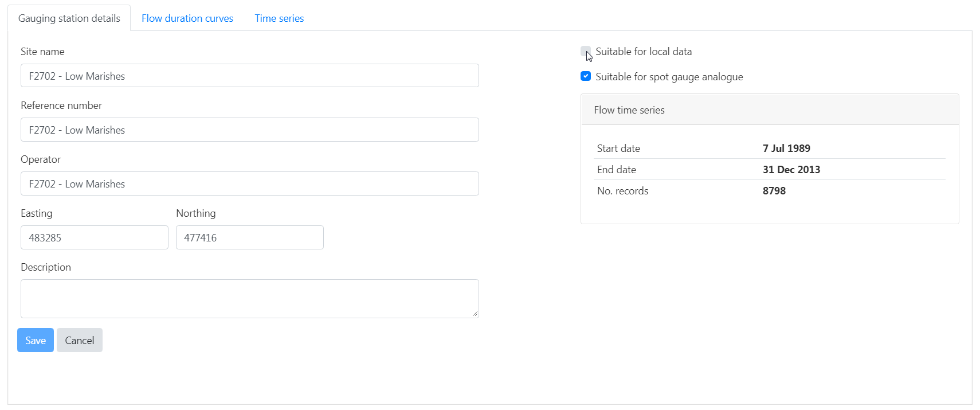980x410 pixels.
Task: Switch to the Flow duration curves tab
Action: [x=187, y=18]
